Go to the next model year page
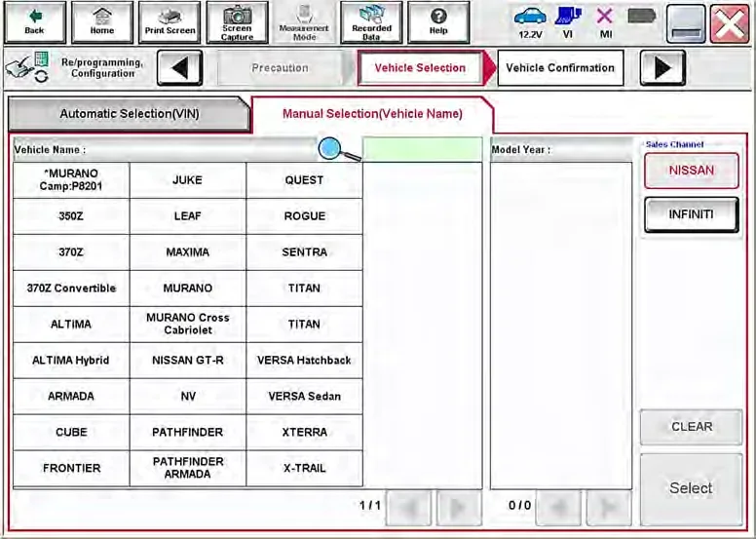The width and height of the screenshot is (756, 539). (x=609, y=507)
